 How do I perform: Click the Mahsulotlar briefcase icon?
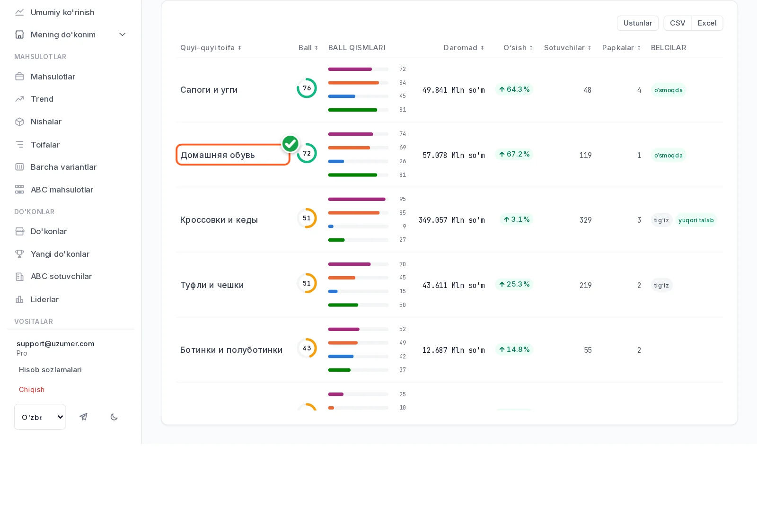(x=19, y=77)
